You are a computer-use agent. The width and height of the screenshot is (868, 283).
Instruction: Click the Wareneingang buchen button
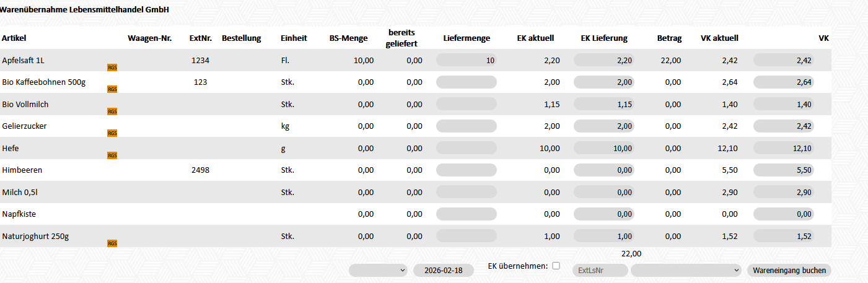coord(789,271)
